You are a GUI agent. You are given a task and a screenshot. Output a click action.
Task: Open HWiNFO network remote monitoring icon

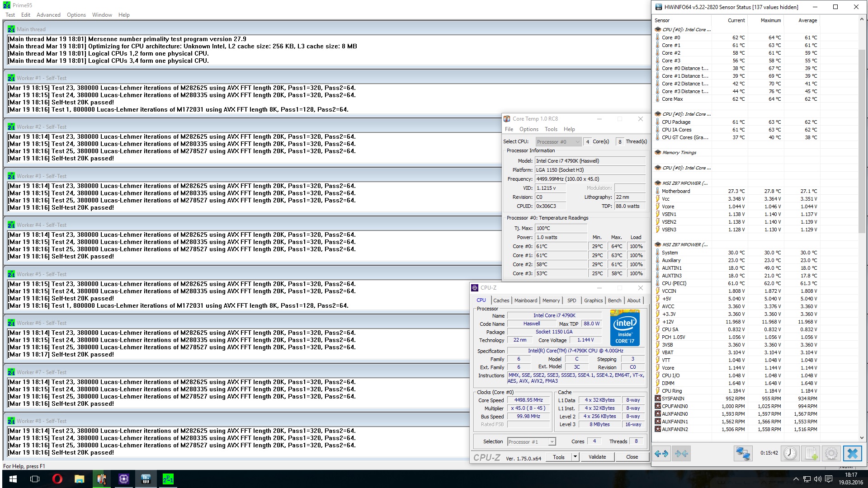(x=742, y=453)
